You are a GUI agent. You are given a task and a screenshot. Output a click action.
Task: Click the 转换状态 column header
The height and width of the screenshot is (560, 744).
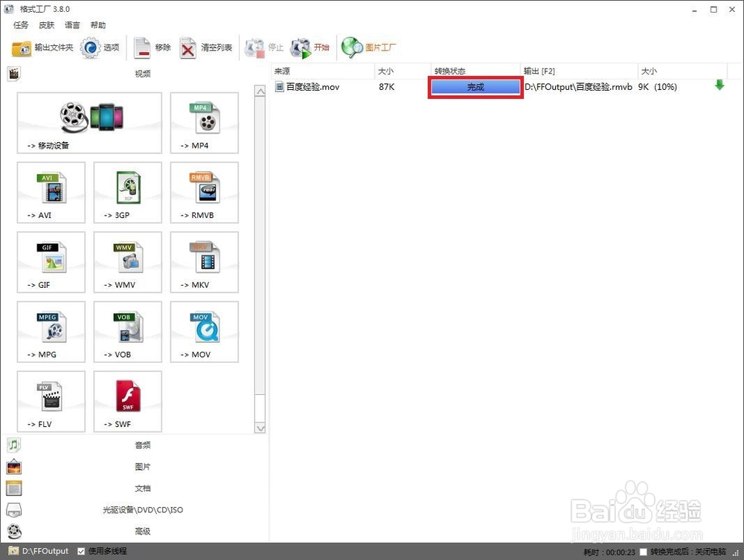pos(476,71)
